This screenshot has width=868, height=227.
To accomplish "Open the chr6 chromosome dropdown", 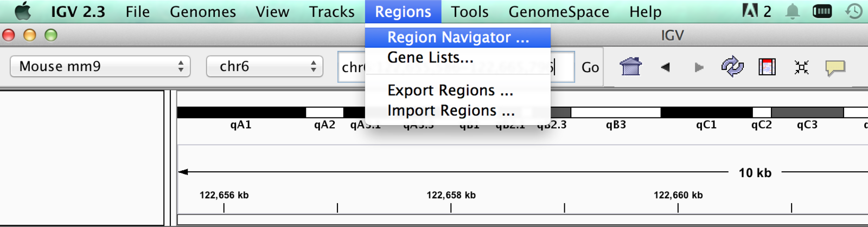I will coord(265,67).
